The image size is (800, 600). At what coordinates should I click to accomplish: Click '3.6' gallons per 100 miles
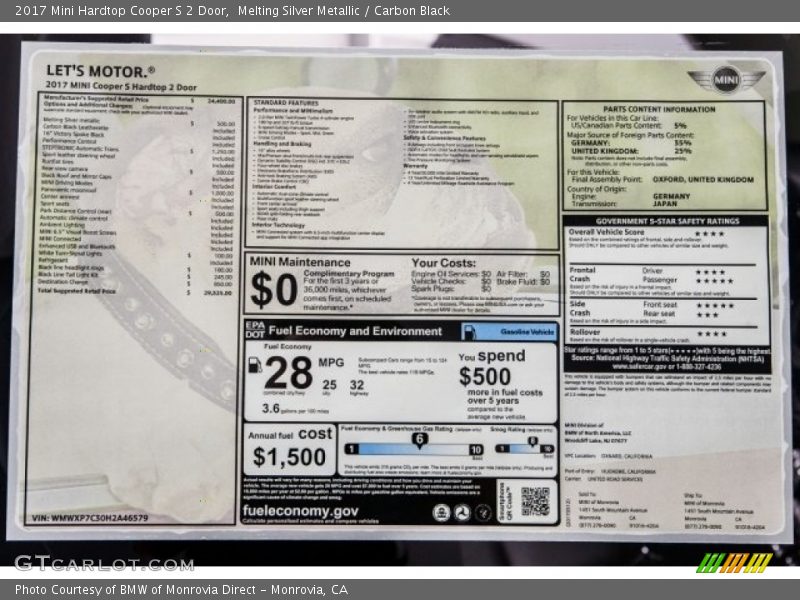(271, 408)
